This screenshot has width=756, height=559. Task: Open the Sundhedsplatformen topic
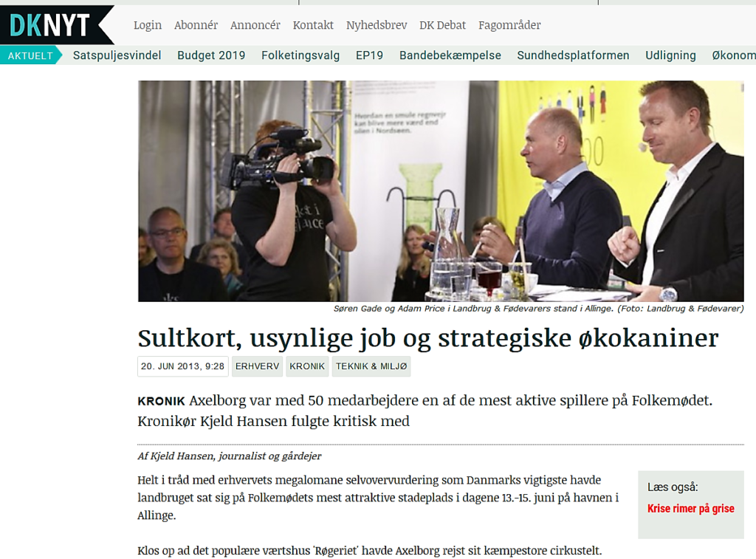coord(573,55)
